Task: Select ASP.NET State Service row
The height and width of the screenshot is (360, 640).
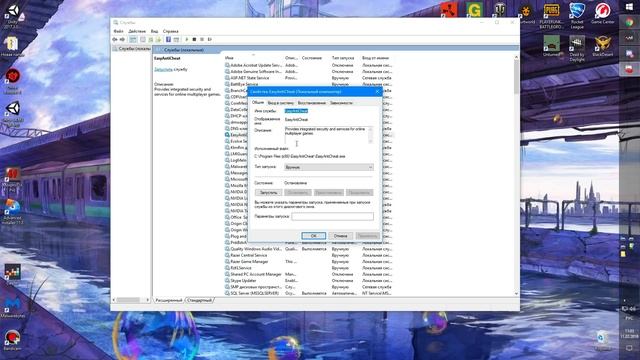Action: [x=308, y=78]
